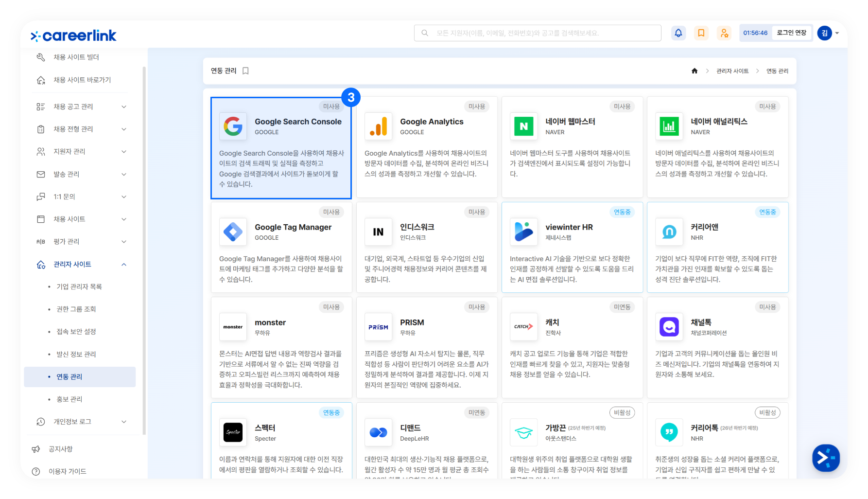
Task: Click the 미사용 badge on 채널톡
Action: pos(767,307)
